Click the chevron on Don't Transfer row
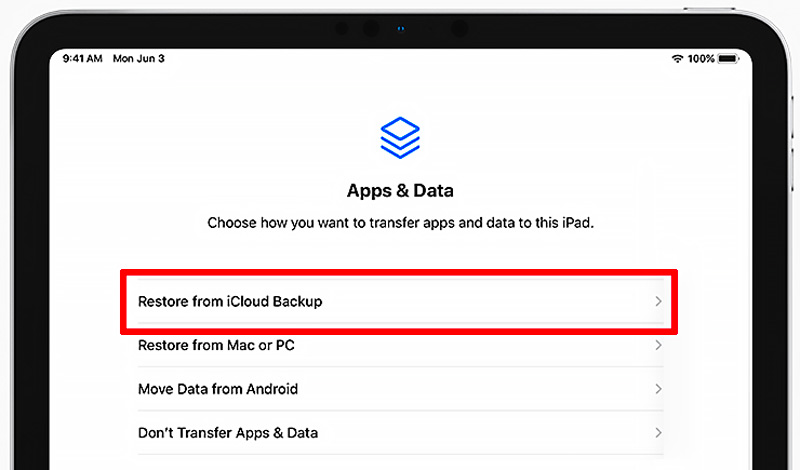 coord(658,433)
